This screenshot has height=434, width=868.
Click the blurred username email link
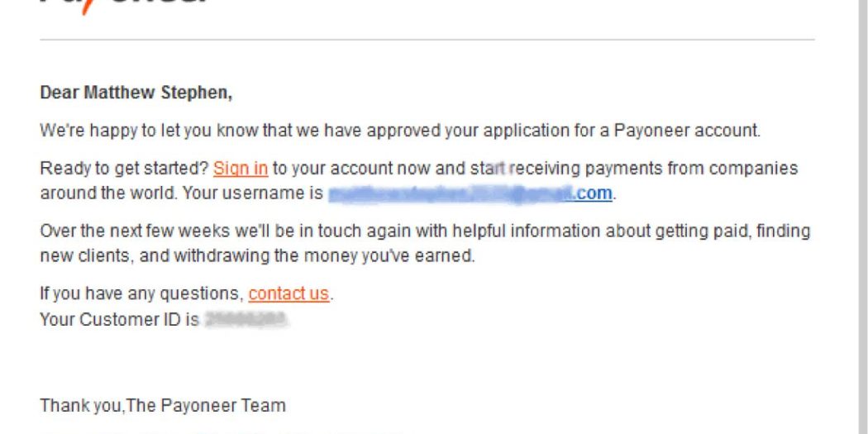pyautogui.click(x=470, y=193)
